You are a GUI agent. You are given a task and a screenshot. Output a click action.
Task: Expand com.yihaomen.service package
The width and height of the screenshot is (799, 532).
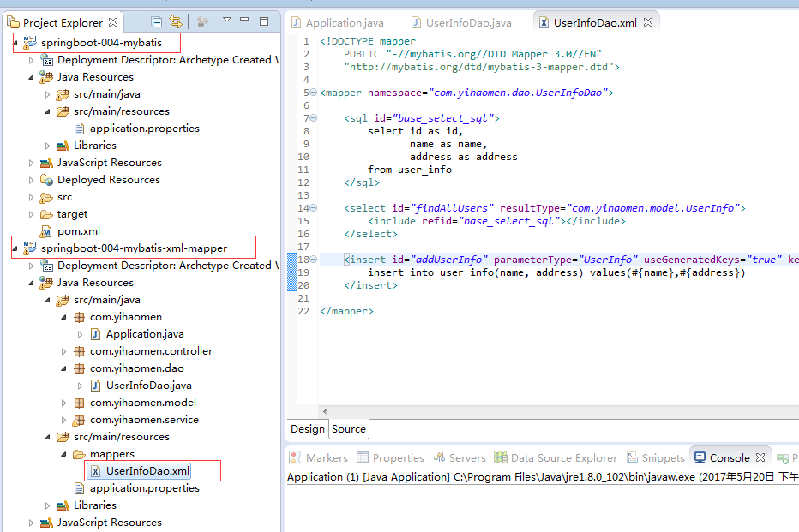(63, 420)
